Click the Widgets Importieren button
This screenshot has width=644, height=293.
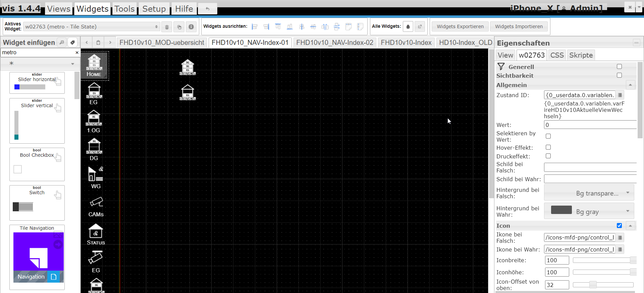coord(519,26)
